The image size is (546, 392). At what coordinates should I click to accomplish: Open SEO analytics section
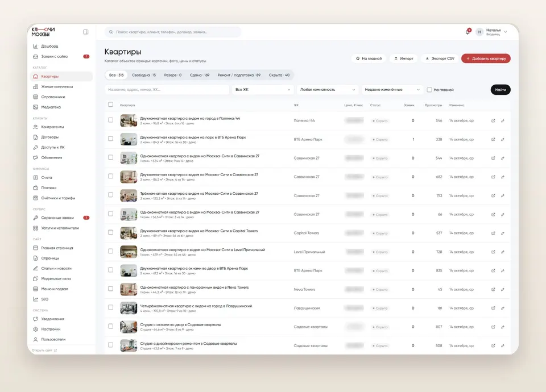(44, 299)
